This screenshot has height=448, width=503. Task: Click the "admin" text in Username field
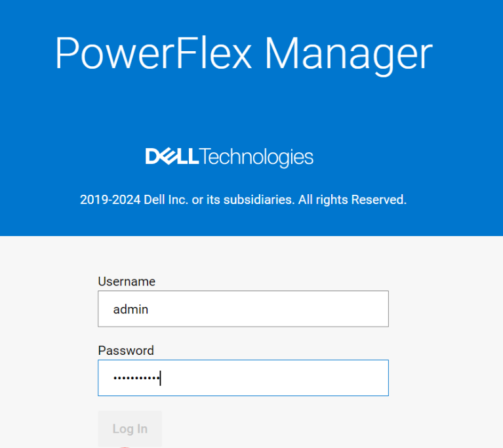pyautogui.click(x=131, y=309)
